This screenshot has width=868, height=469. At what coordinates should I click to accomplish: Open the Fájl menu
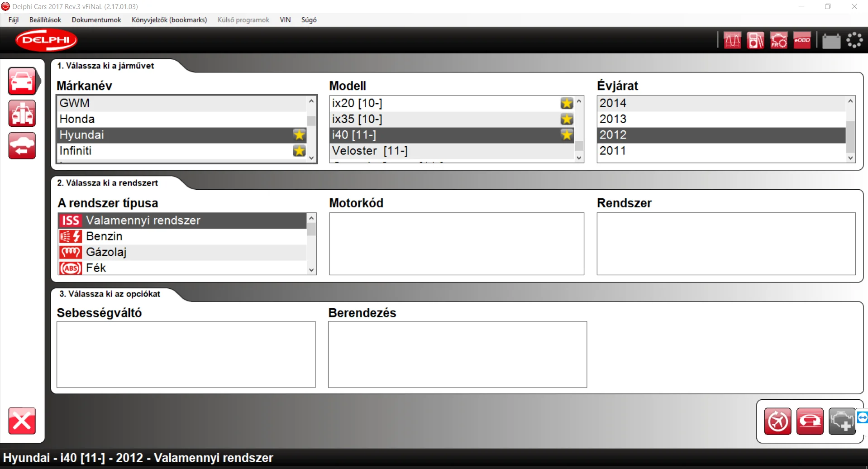tap(14, 20)
